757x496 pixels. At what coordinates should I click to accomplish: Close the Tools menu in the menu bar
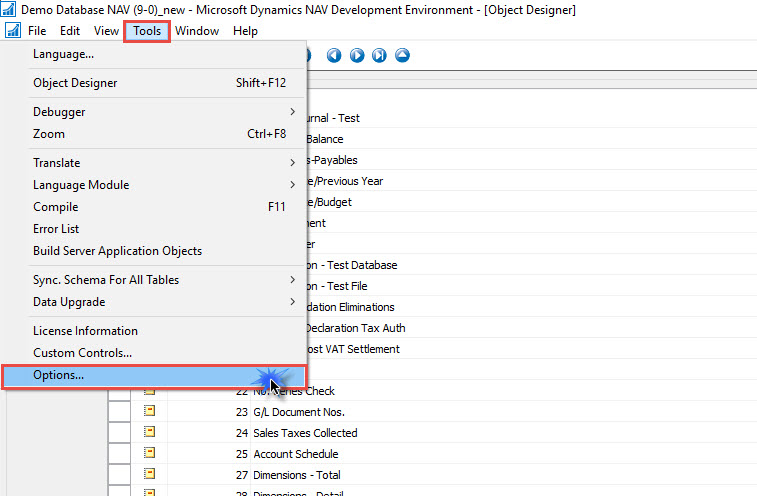point(147,31)
